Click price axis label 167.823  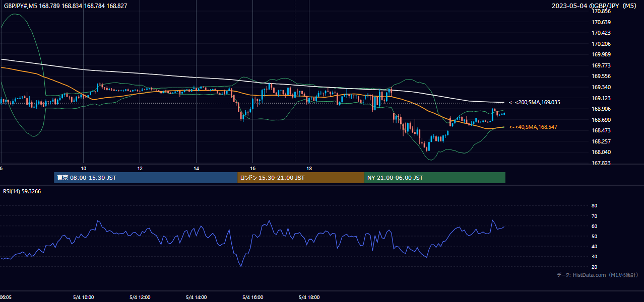[x=601, y=163]
